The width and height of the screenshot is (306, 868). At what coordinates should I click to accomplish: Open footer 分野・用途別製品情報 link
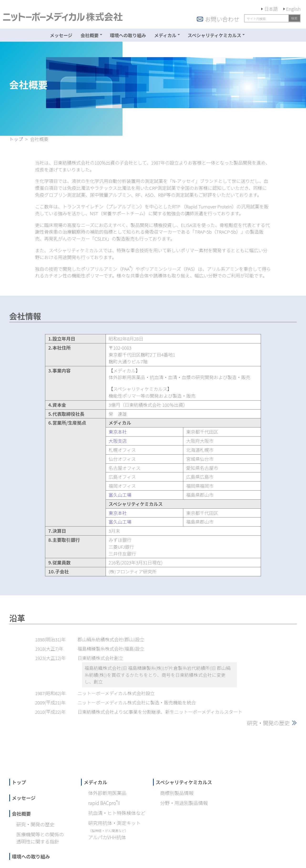click(184, 803)
